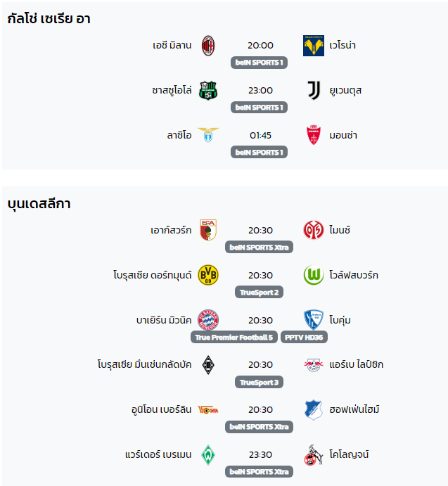Click the Borussia Dortmund BVB logo

pos(208,275)
